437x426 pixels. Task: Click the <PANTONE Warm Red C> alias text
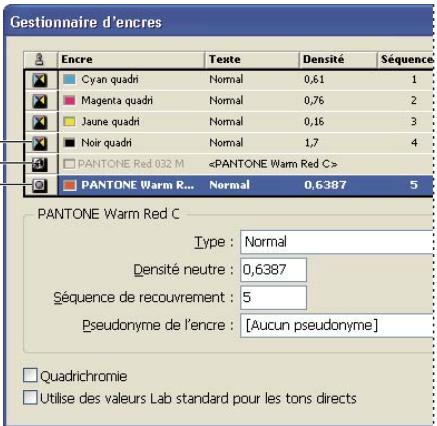pyautogui.click(x=273, y=164)
